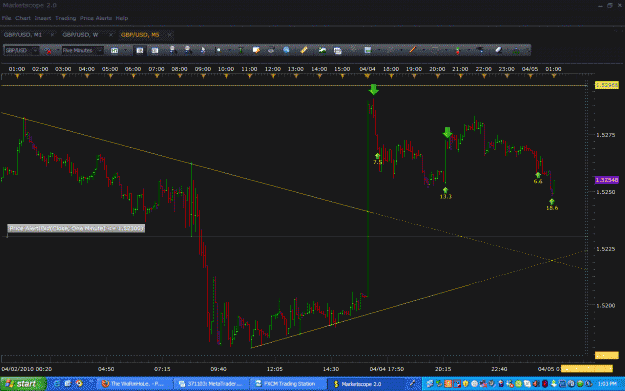
Task: Click the green chart-type toolbar icon
Action: pyautogui.click(x=114, y=51)
